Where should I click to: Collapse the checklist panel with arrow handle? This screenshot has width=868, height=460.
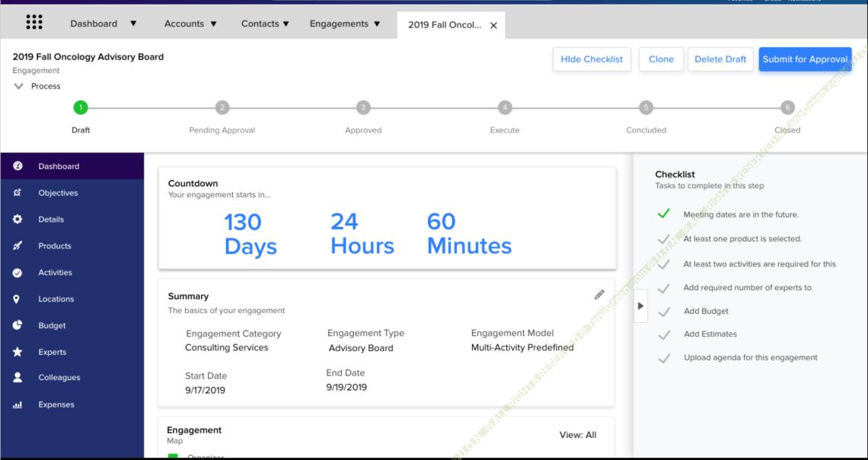coord(640,305)
